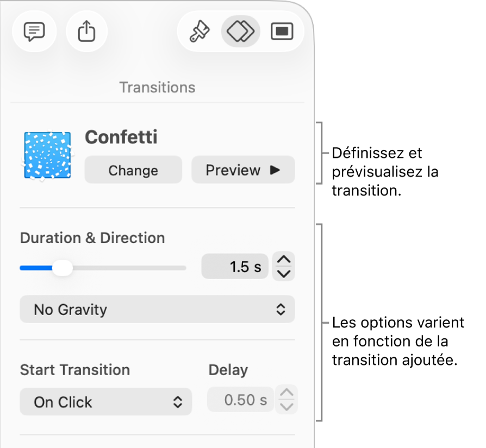This screenshot has width=486, height=448.
Task: Decrease duration with down stepper arrow
Action: pyautogui.click(x=284, y=273)
